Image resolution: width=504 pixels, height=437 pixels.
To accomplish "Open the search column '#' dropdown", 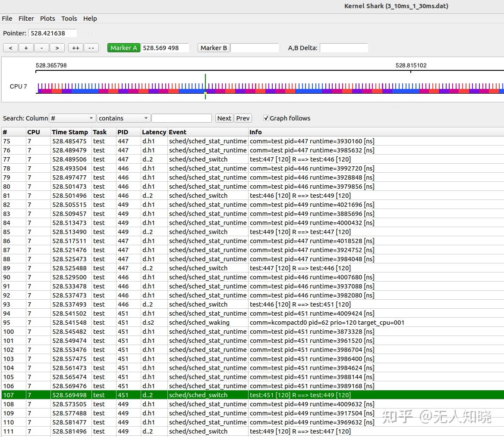I will click(72, 118).
